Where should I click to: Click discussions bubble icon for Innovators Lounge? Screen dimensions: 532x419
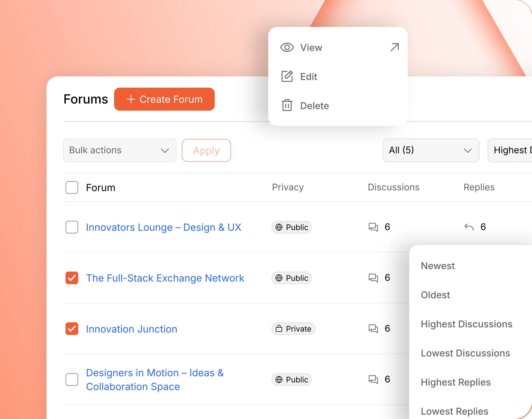[373, 227]
